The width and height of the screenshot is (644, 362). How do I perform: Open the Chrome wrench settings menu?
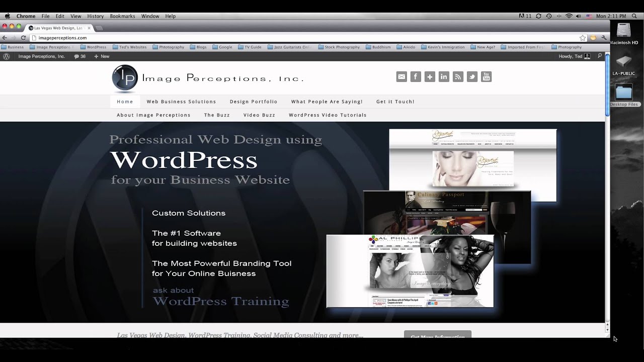(x=604, y=38)
